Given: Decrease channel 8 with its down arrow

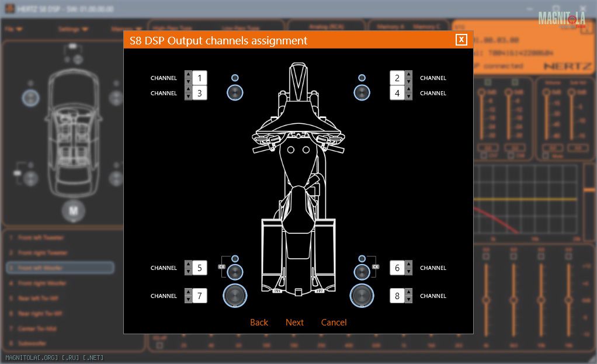Looking at the screenshot, I should (408, 300).
